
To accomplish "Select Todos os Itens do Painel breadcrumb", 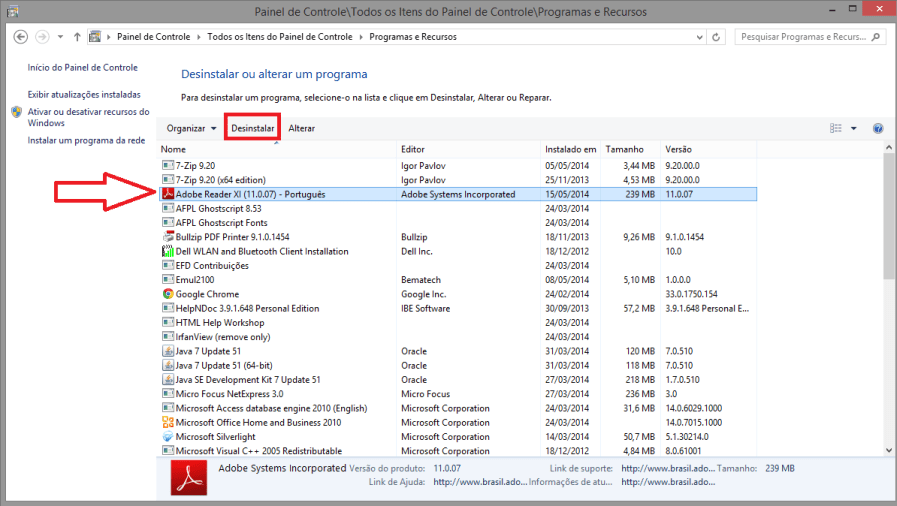I will pos(280,37).
